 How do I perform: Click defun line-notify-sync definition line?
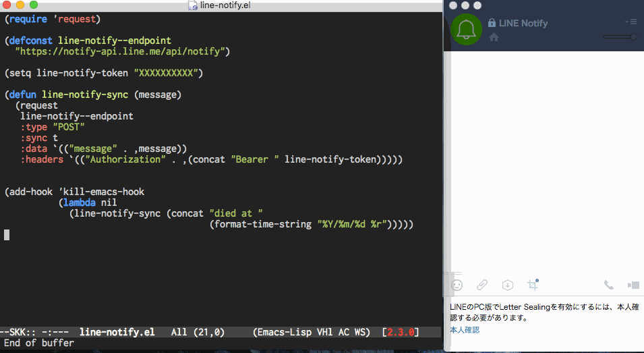point(93,94)
